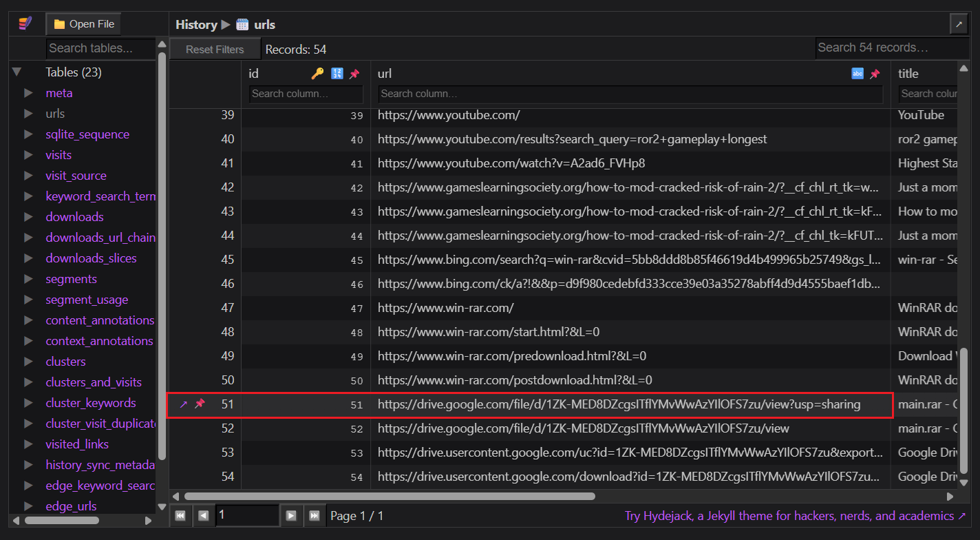Open the edge_urls table
The height and width of the screenshot is (540, 980).
71,506
